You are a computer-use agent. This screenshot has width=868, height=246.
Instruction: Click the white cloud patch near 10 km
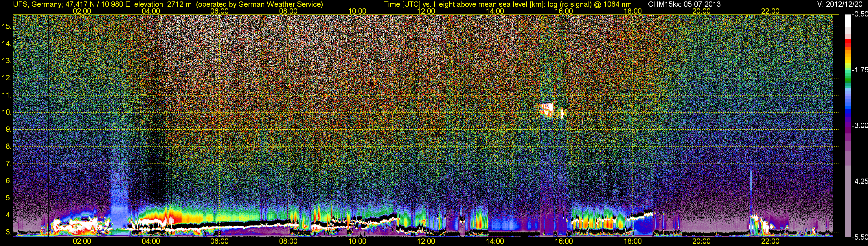(547, 110)
